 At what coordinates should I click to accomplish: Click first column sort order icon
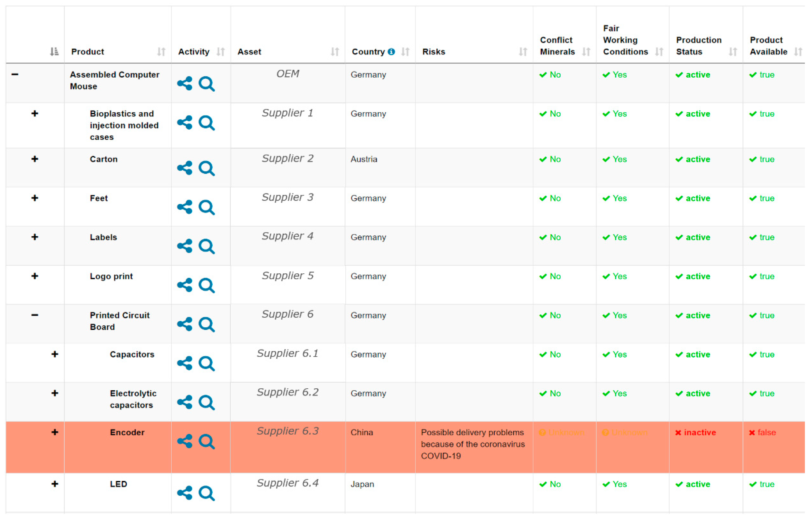pos(54,52)
